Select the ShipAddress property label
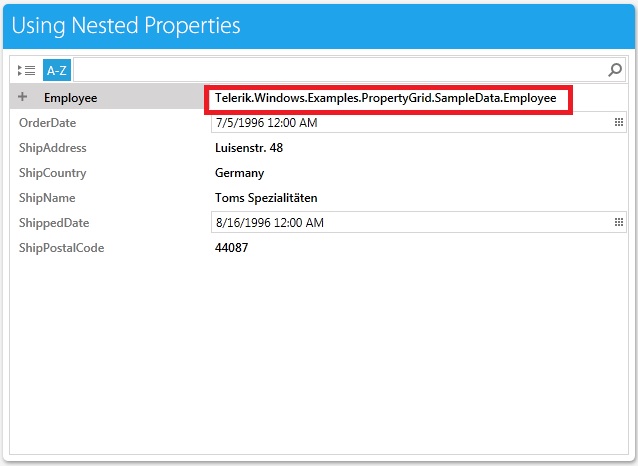This screenshot has width=638, height=466. pyautogui.click(x=52, y=148)
